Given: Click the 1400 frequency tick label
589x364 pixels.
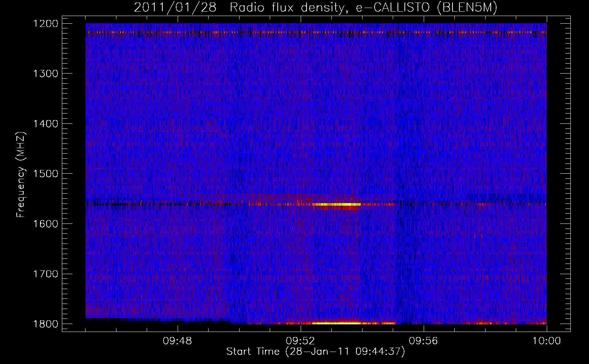Looking at the screenshot, I should click(x=46, y=124).
